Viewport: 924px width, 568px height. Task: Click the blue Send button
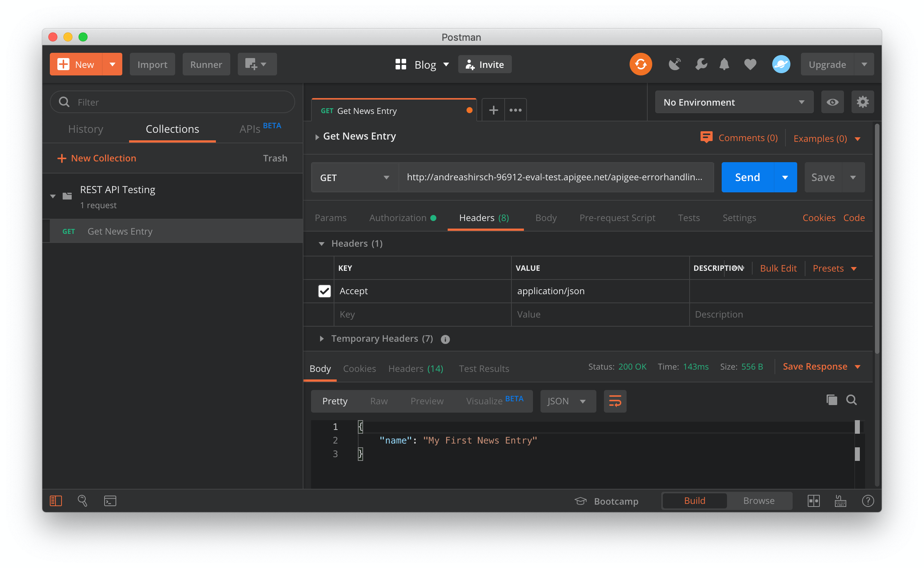point(747,177)
